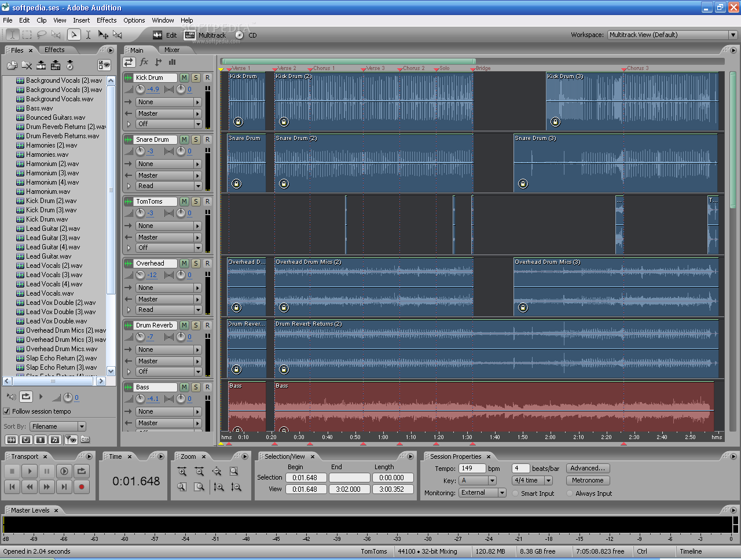Toggle Show Loop Files filter icon
Viewport: 741px width, 560px height.
[25, 440]
